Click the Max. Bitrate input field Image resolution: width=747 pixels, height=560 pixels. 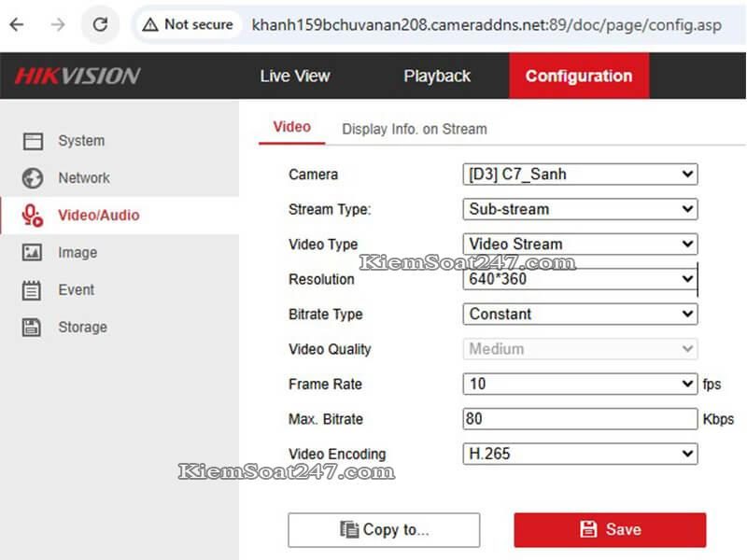point(580,419)
